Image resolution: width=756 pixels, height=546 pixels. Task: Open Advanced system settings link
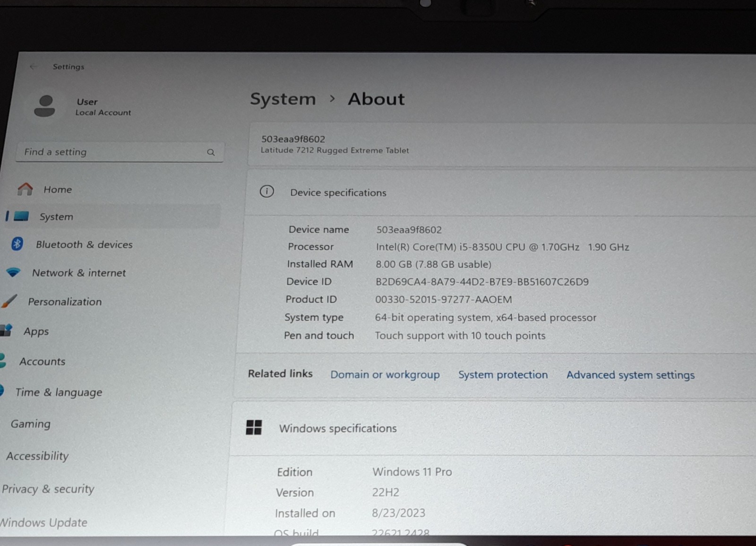pos(630,375)
